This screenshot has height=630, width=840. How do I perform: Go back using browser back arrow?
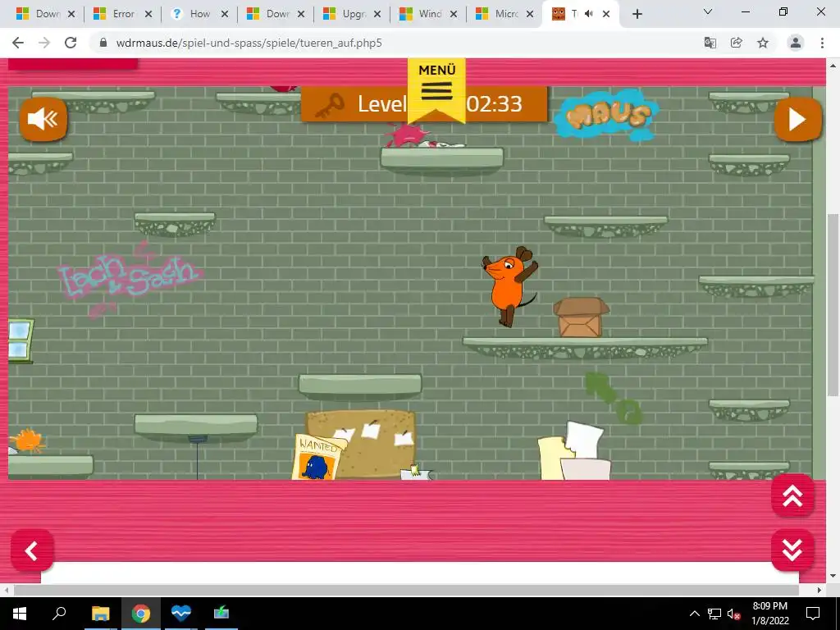(18, 43)
